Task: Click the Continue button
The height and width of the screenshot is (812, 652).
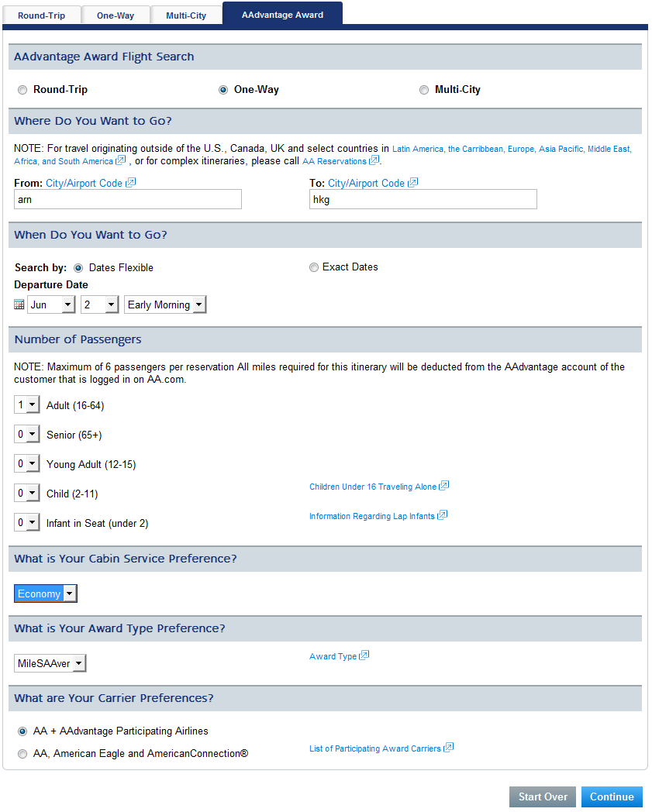Action: pyautogui.click(x=612, y=797)
